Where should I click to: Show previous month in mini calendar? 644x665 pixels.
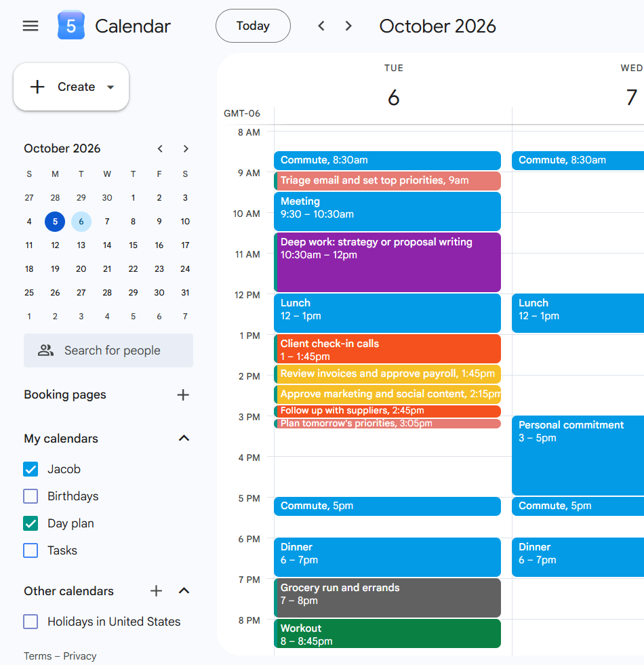tap(160, 148)
